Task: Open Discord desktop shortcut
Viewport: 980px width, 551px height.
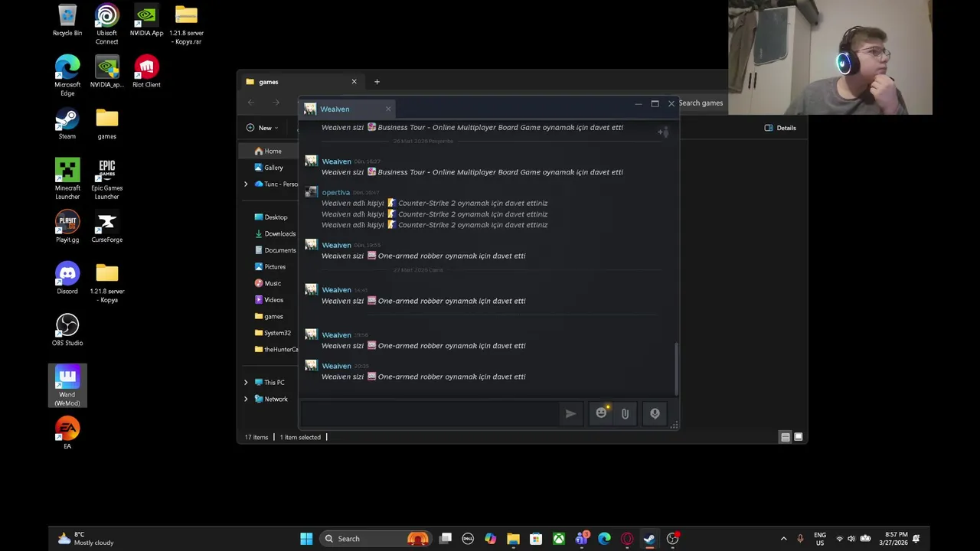Action: (67, 279)
